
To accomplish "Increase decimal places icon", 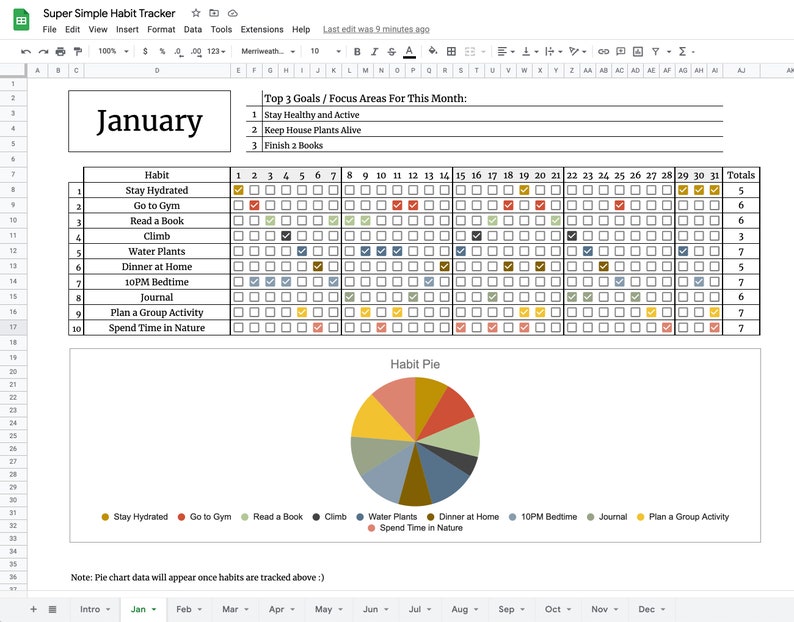I will tap(196, 51).
